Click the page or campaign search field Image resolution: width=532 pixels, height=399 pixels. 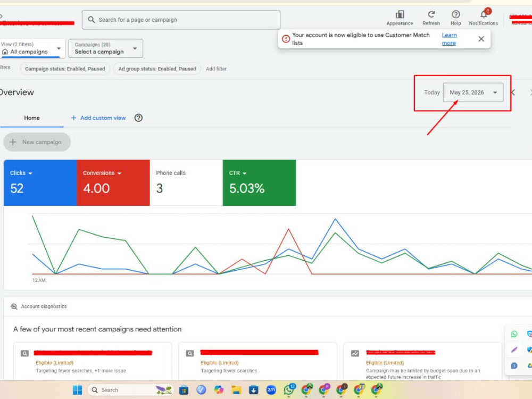pos(181,20)
